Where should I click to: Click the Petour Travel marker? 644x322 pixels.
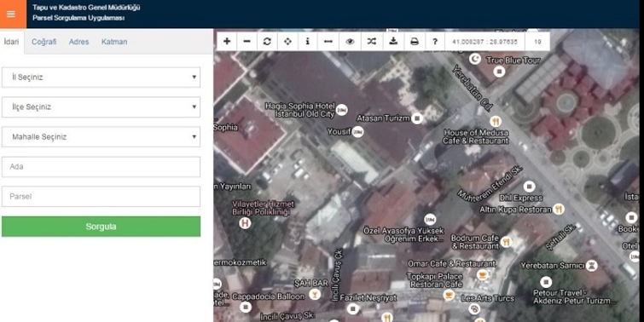(546, 282)
